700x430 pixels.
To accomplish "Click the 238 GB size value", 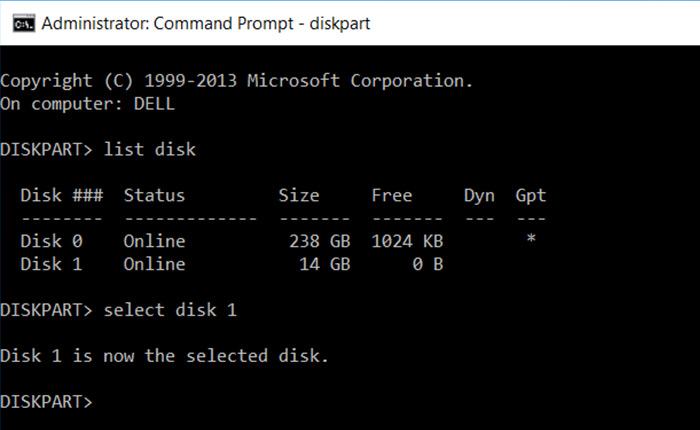I will point(320,241).
